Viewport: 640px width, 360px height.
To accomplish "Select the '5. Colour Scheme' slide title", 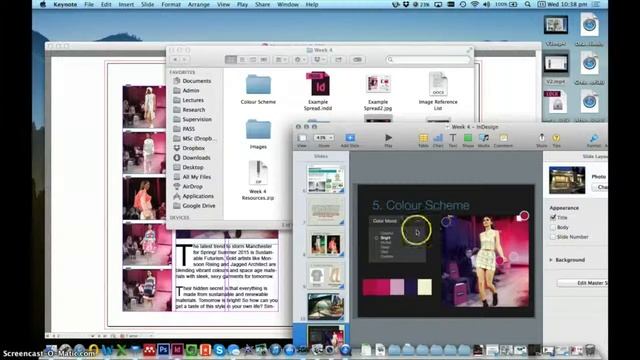I will click(x=421, y=205).
